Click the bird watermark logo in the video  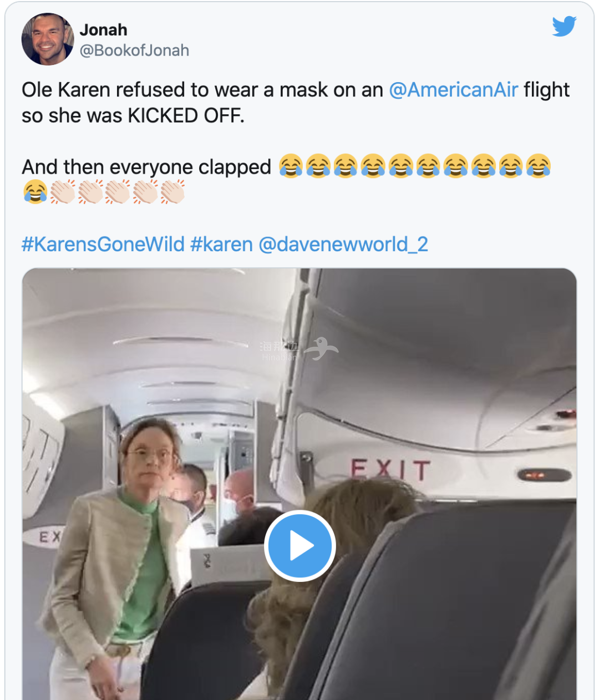click(323, 348)
